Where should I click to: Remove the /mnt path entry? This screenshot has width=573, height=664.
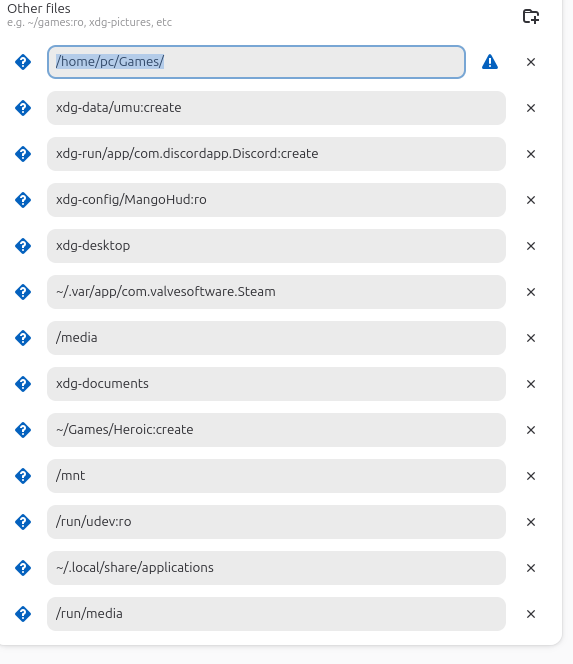(x=531, y=476)
